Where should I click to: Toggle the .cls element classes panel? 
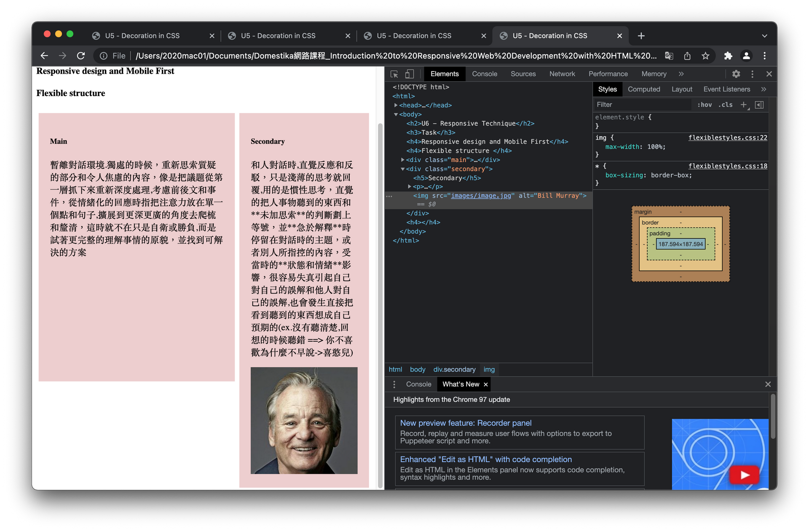pyautogui.click(x=725, y=105)
